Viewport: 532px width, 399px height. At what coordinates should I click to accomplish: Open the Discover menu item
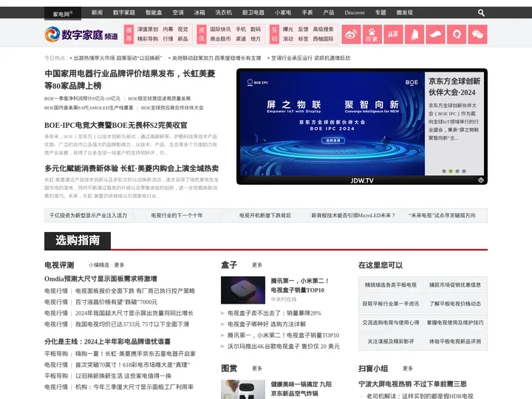[x=355, y=13]
